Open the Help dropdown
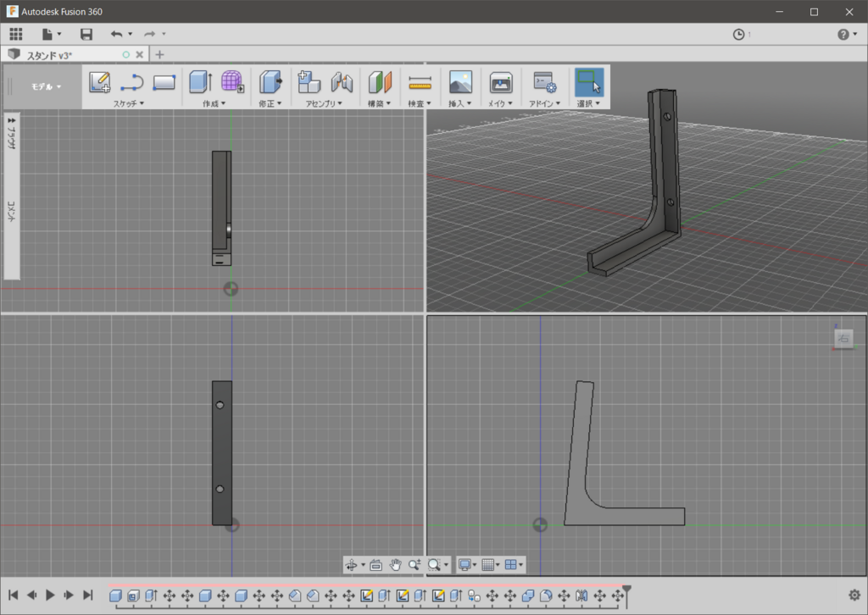Screen dimensions: 868x615 click(847, 34)
